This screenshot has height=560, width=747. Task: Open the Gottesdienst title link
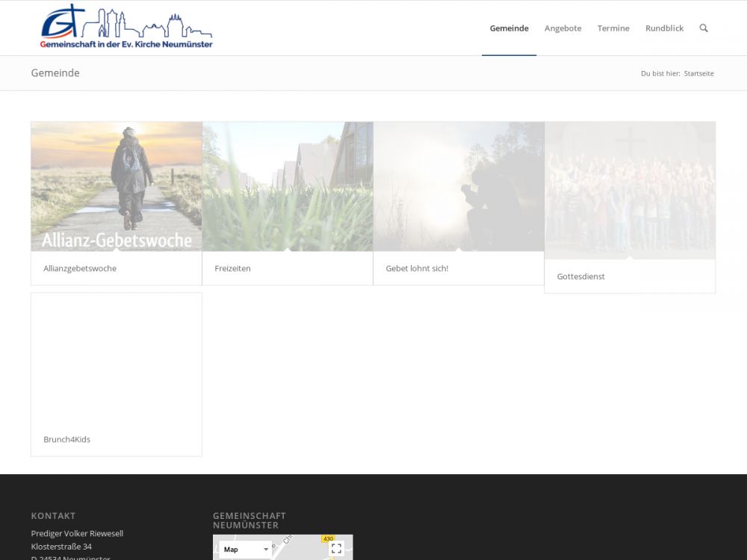[580, 277]
